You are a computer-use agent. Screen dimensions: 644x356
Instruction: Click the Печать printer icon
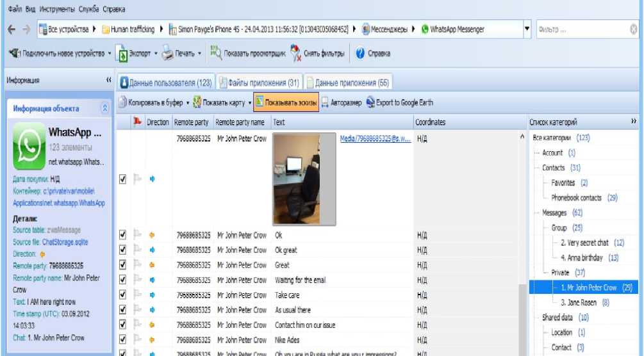coord(167,53)
